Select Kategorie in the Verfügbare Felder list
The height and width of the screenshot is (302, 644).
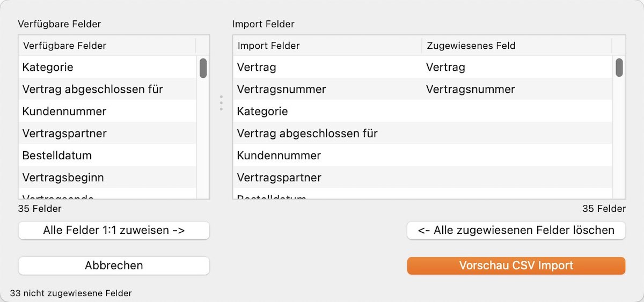coord(107,68)
